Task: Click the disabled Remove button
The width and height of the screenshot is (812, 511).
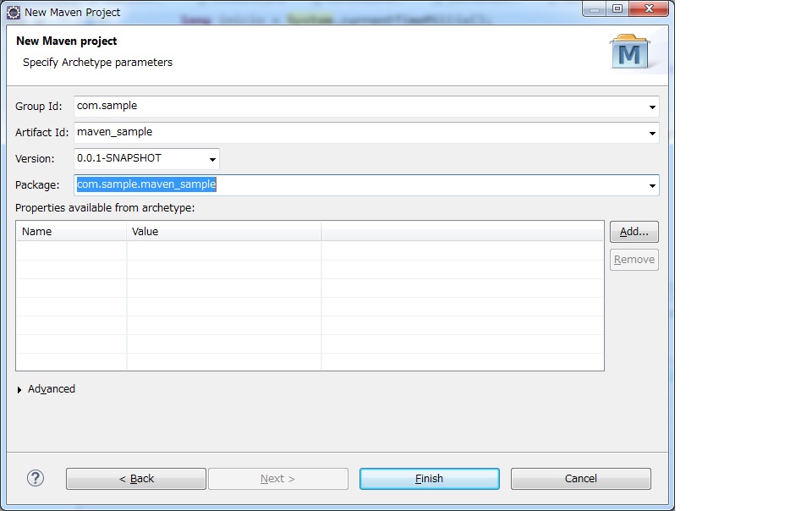Action: (634, 260)
